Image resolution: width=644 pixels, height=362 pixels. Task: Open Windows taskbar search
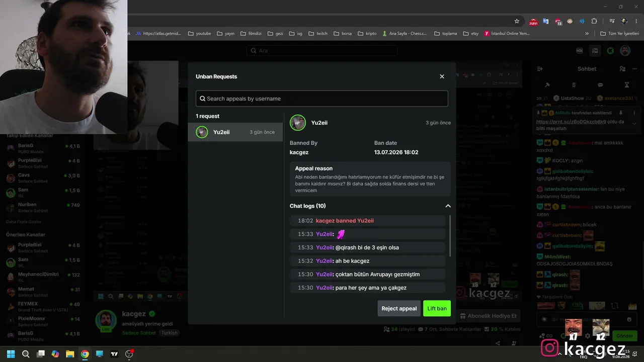pyautogui.click(x=26, y=354)
